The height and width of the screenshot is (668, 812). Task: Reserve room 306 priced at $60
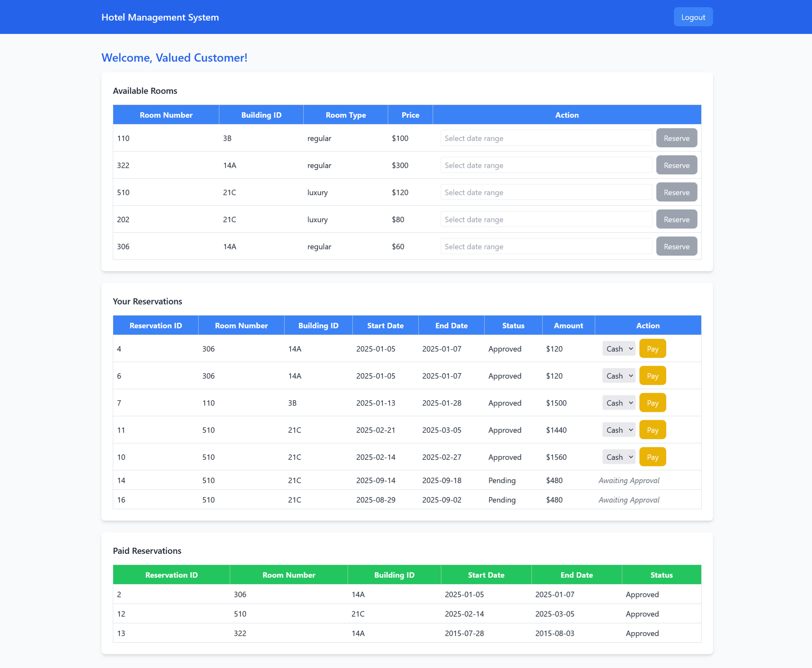[x=676, y=246]
